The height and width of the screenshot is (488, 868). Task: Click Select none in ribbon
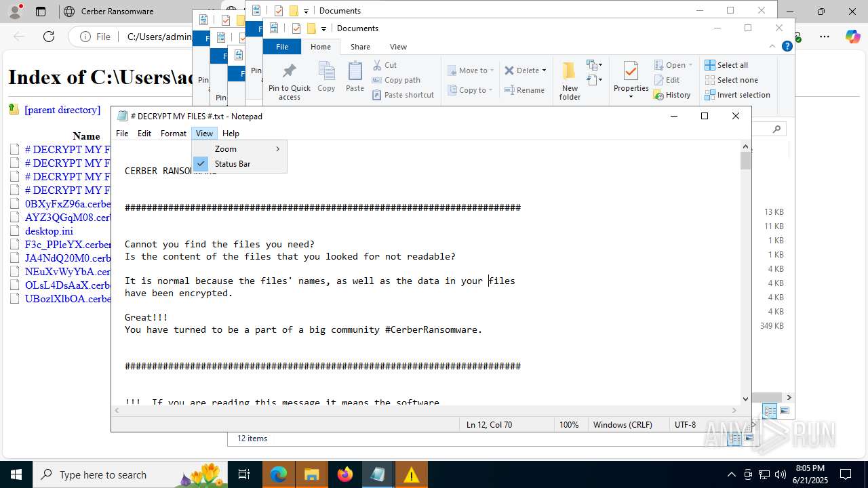[x=731, y=80]
